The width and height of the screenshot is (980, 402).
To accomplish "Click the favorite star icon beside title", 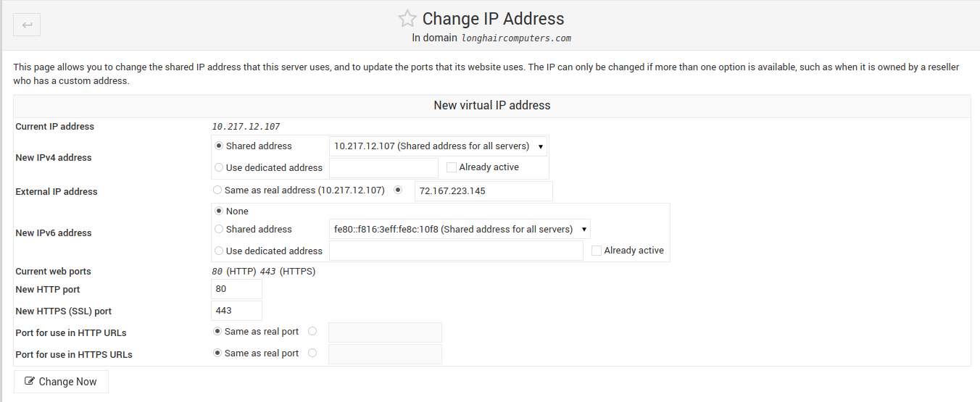I will click(x=407, y=19).
